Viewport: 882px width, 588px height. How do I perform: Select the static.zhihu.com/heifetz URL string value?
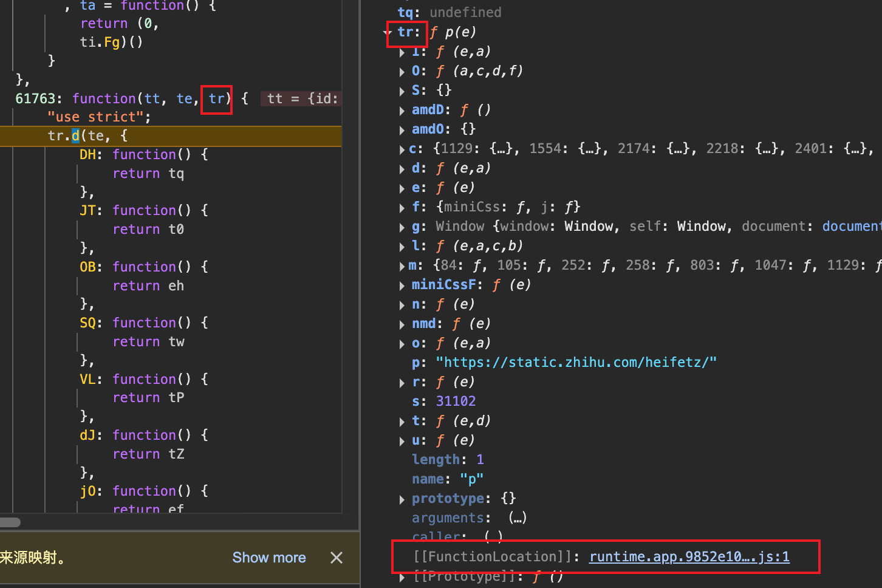click(x=576, y=362)
